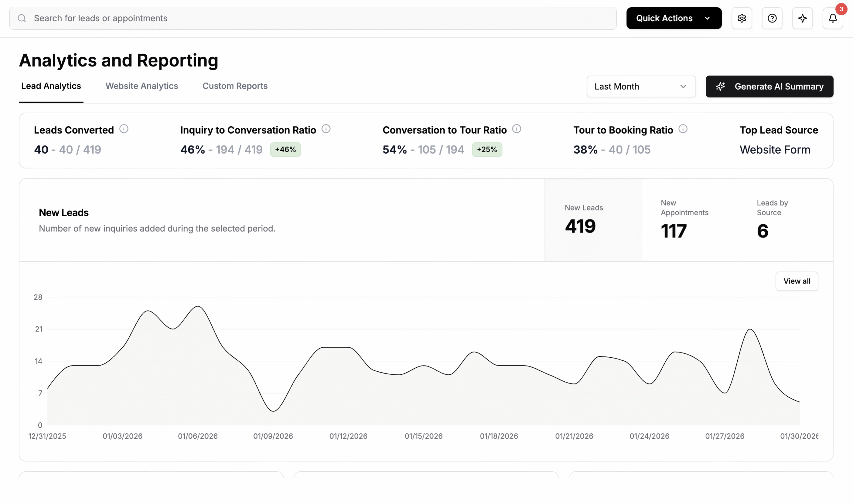This screenshot has height=504, width=853.
Task: Click the Tour to Booking Ratio info icon
Action: click(683, 129)
